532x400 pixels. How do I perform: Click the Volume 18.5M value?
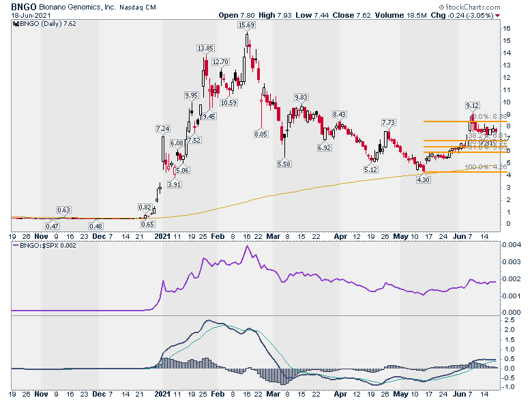400,15
